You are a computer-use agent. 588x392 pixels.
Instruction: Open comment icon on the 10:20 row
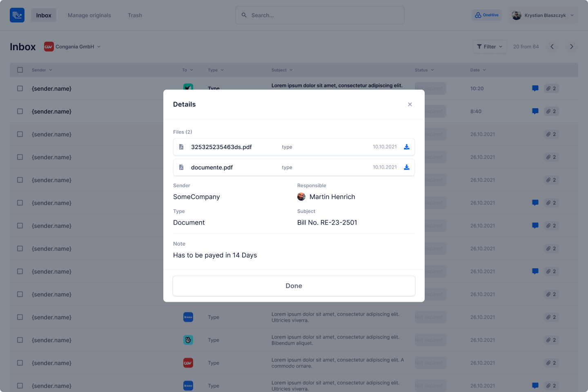535,89
